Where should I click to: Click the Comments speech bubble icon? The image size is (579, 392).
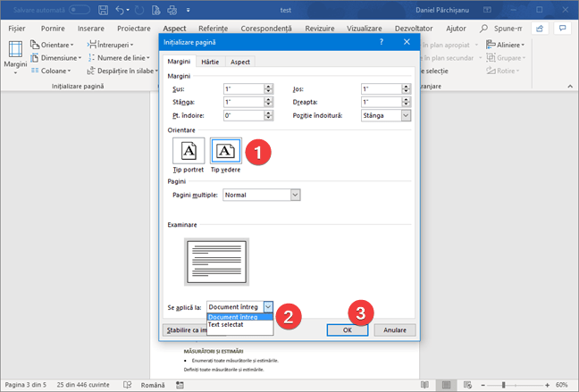click(562, 29)
